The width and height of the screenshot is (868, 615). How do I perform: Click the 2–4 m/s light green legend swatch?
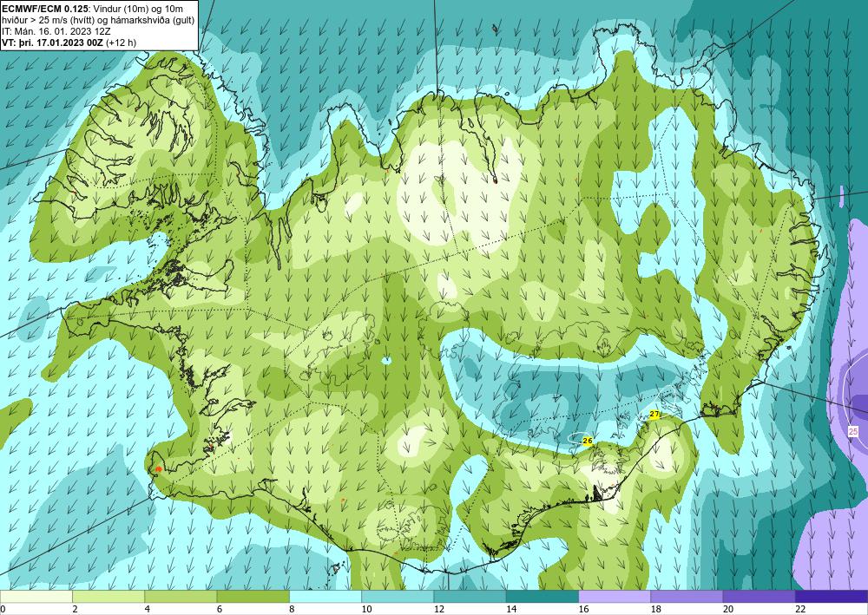click(x=108, y=596)
